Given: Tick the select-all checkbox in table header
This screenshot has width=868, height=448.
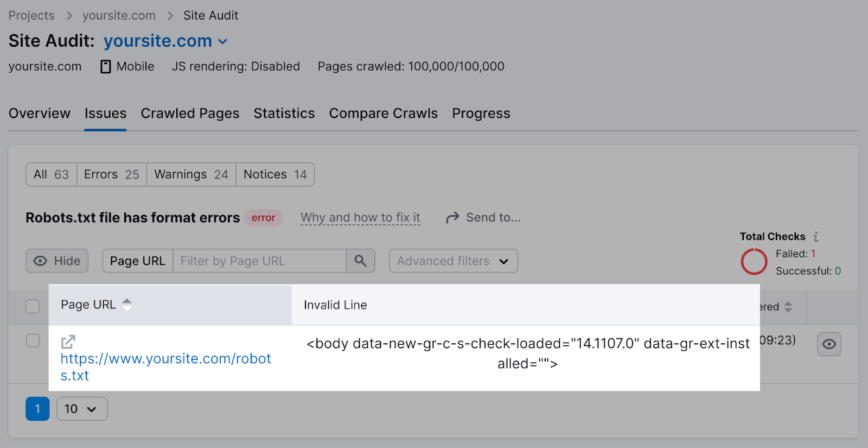Looking at the screenshot, I should click(x=33, y=306).
